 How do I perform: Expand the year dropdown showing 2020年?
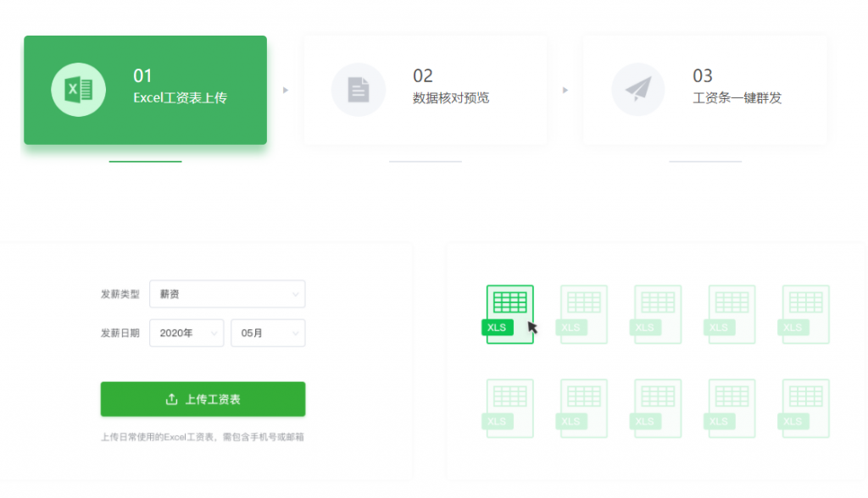[186, 333]
